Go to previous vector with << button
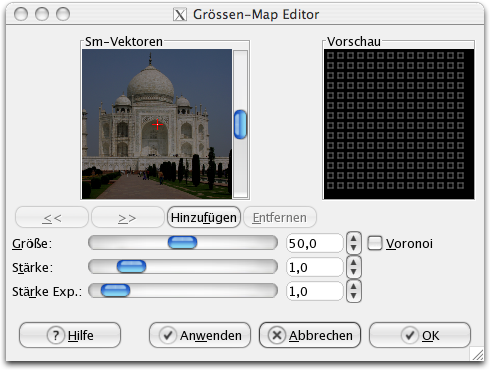 [52, 217]
